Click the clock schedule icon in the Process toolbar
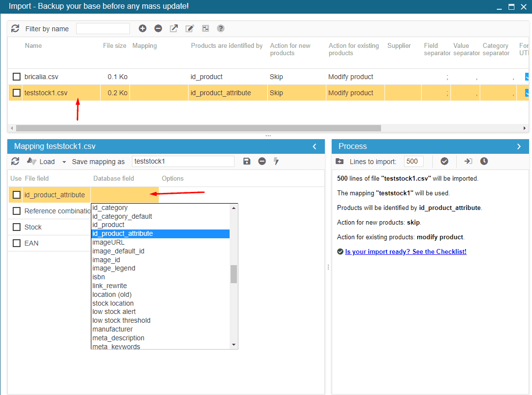Screen dimensions: 532x395 (x=484, y=162)
